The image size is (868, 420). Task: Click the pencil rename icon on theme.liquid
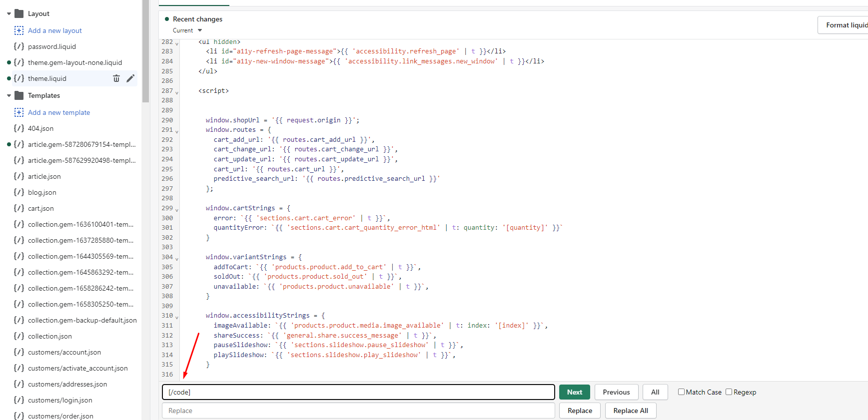130,78
